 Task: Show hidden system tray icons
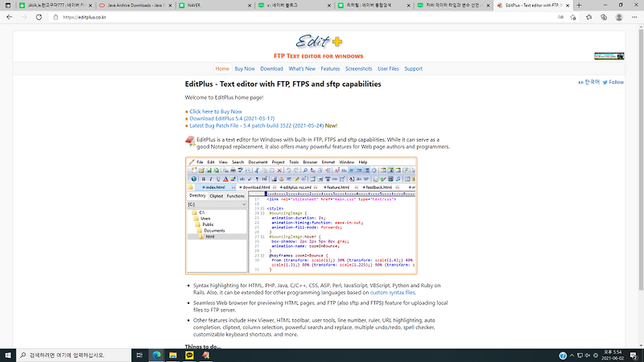pyautogui.click(x=572, y=356)
